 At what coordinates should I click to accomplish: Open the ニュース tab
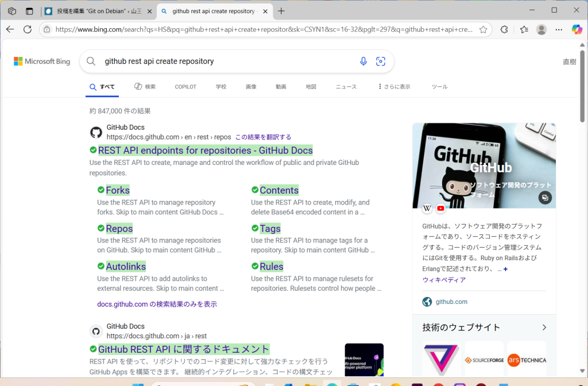pyautogui.click(x=346, y=87)
